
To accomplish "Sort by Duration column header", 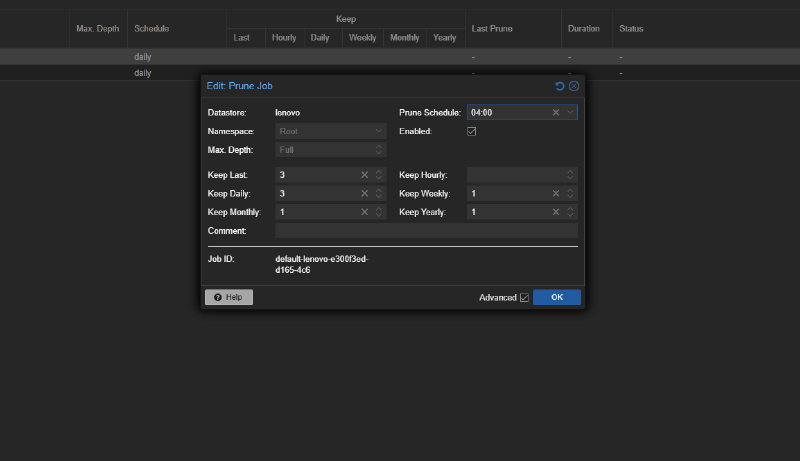I will (587, 29).
